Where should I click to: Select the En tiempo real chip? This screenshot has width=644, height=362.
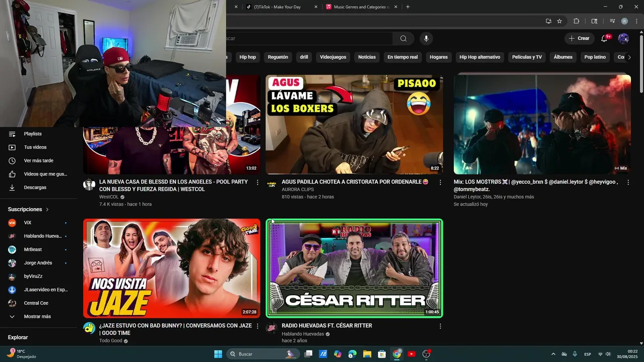[x=403, y=57]
